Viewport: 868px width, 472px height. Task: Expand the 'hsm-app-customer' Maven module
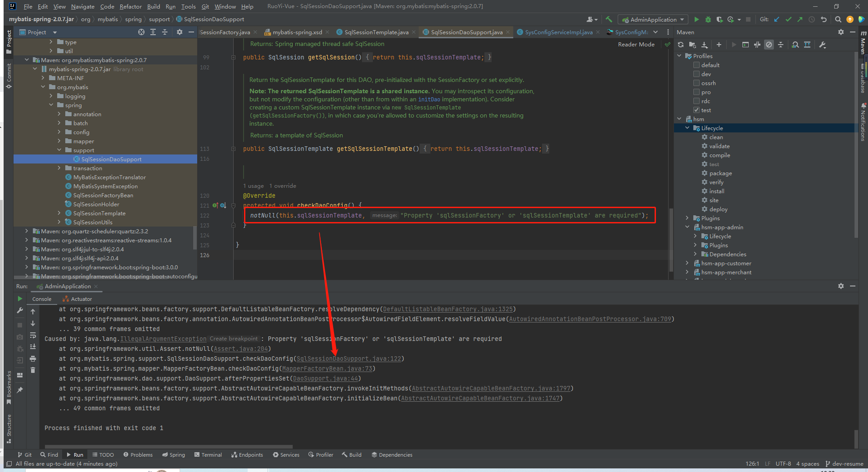(x=686, y=263)
